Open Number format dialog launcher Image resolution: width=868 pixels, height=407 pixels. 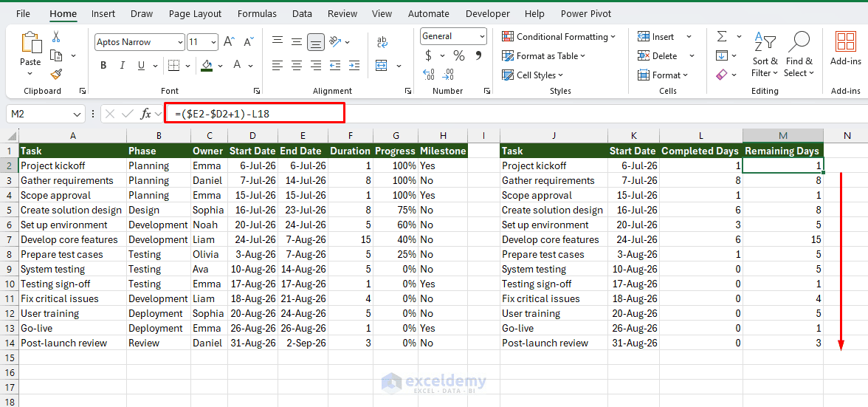[486, 91]
